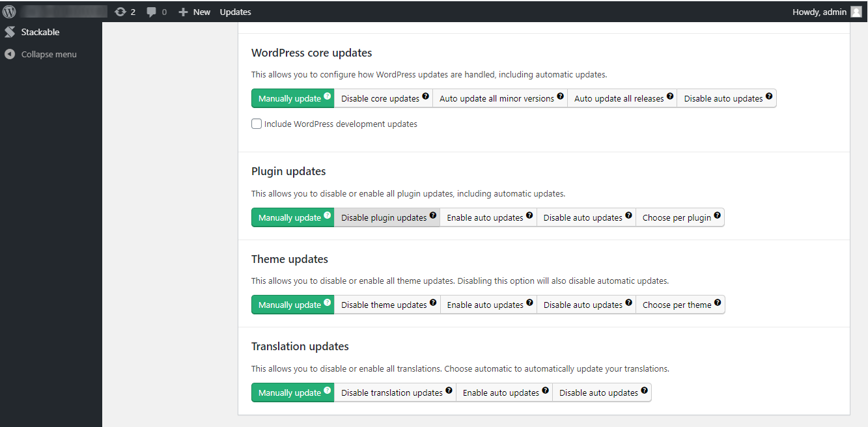Click Disable translation updates button
The image size is (868, 427).
pos(391,393)
